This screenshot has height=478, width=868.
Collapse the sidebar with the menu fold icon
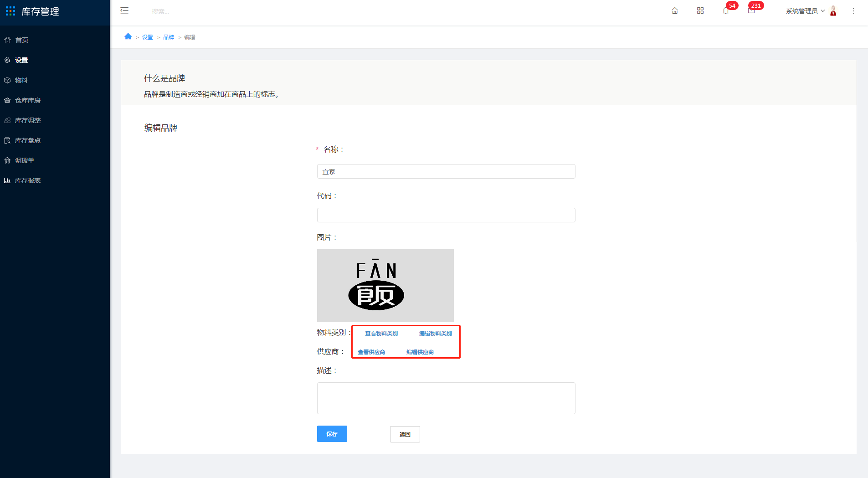click(124, 11)
